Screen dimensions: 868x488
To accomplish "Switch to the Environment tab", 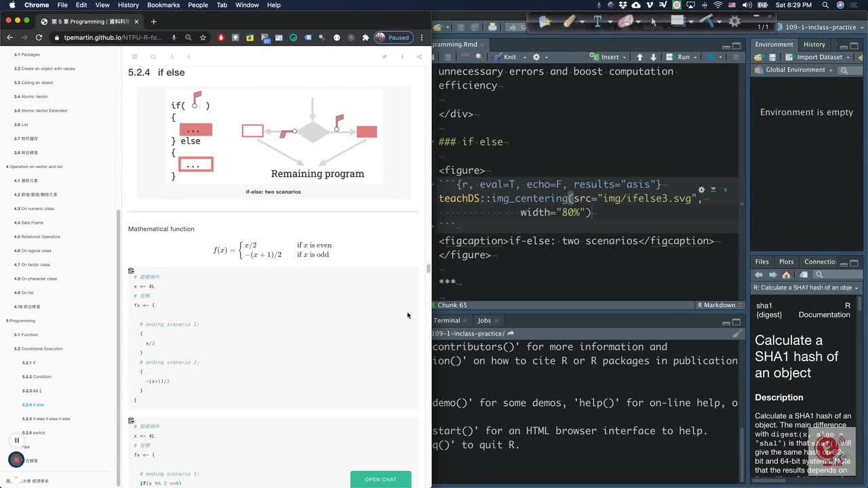I will [x=774, y=44].
